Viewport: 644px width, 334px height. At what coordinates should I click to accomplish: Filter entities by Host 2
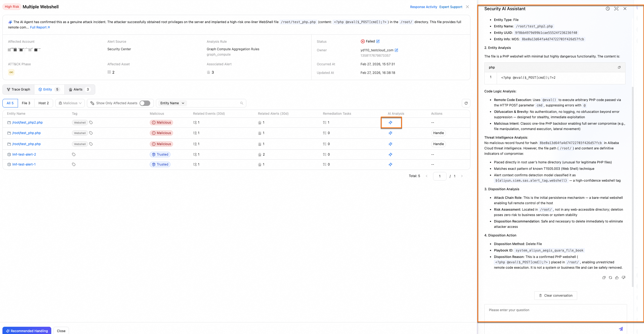(43, 103)
